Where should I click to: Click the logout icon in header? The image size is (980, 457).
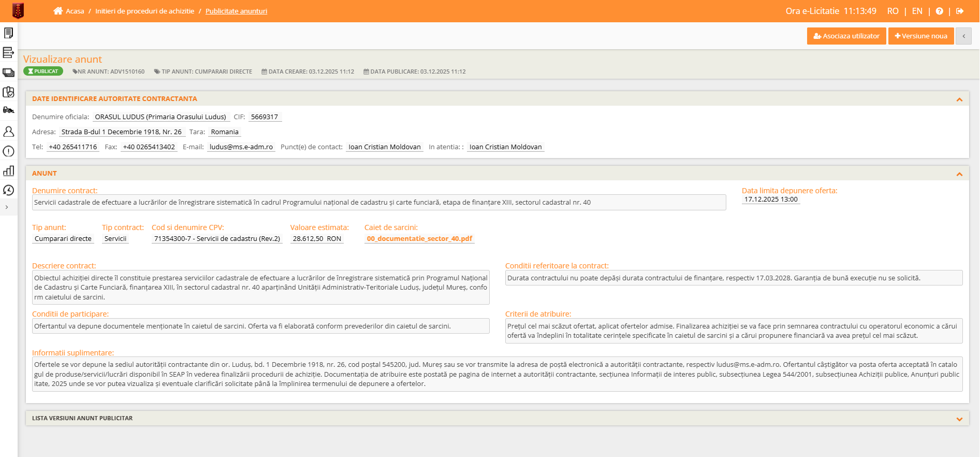click(959, 11)
